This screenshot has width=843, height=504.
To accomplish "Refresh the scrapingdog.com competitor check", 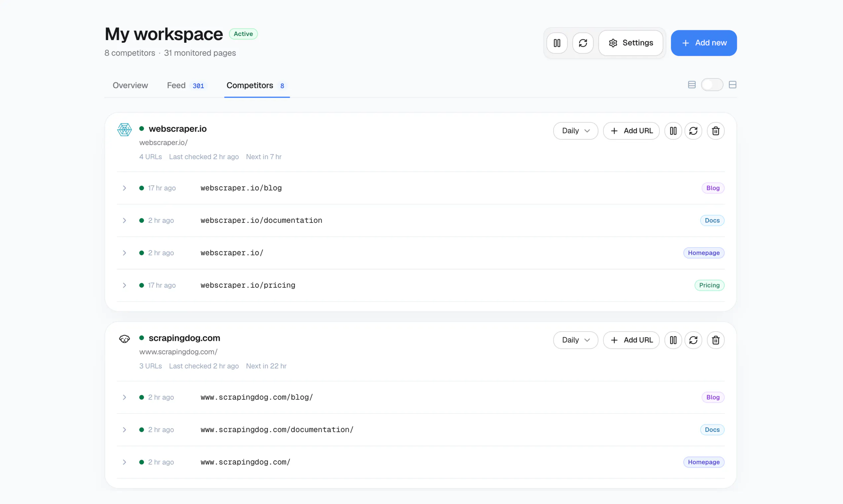I will click(x=693, y=340).
